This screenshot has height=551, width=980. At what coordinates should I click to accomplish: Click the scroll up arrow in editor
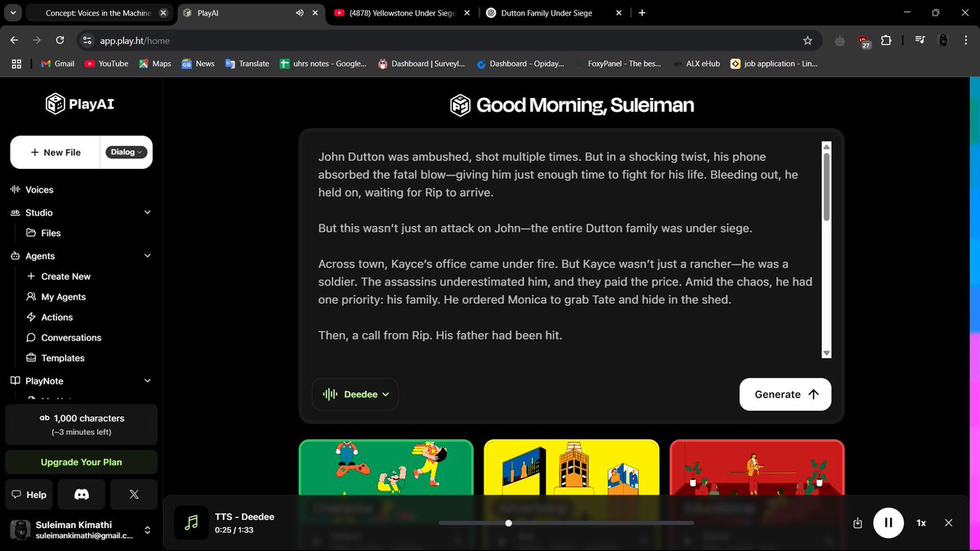click(x=826, y=145)
